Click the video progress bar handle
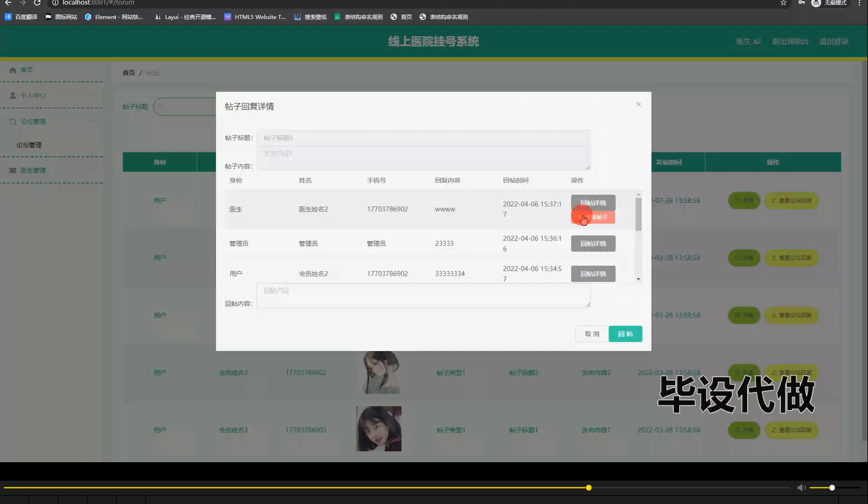Image resolution: width=868 pixels, height=504 pixels. point(589,488)
